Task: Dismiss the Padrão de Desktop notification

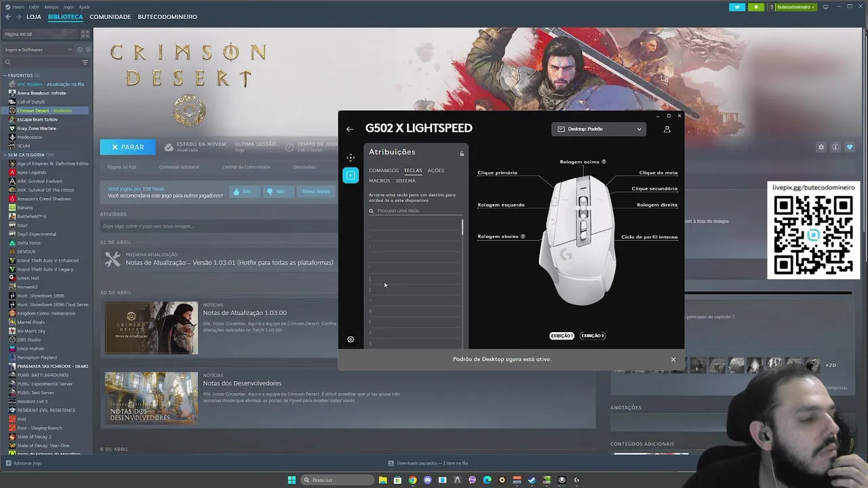Action: pyautogui.click(x=673, y=359)
